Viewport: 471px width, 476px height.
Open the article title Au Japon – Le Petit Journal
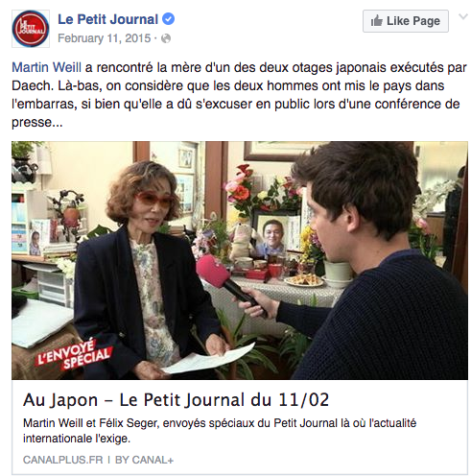coord(176,400)
